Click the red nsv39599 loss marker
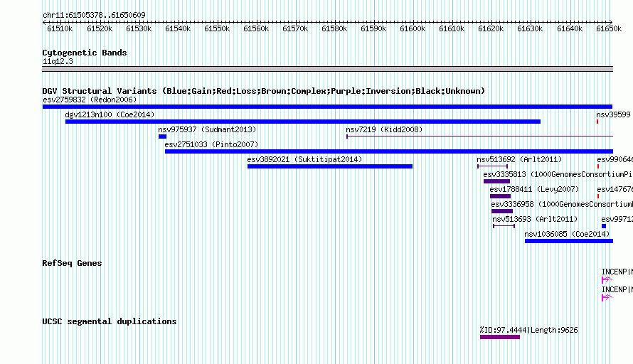 597,122
